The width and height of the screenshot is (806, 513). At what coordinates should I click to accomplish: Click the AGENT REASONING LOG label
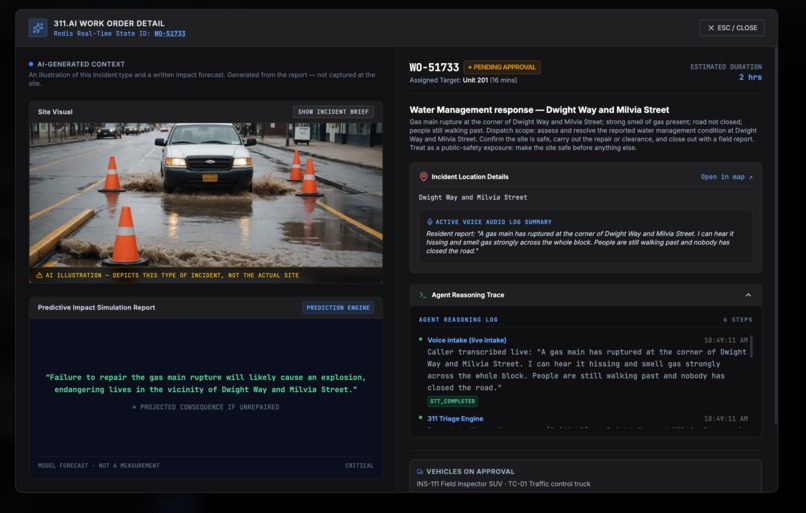coord(458,320)
